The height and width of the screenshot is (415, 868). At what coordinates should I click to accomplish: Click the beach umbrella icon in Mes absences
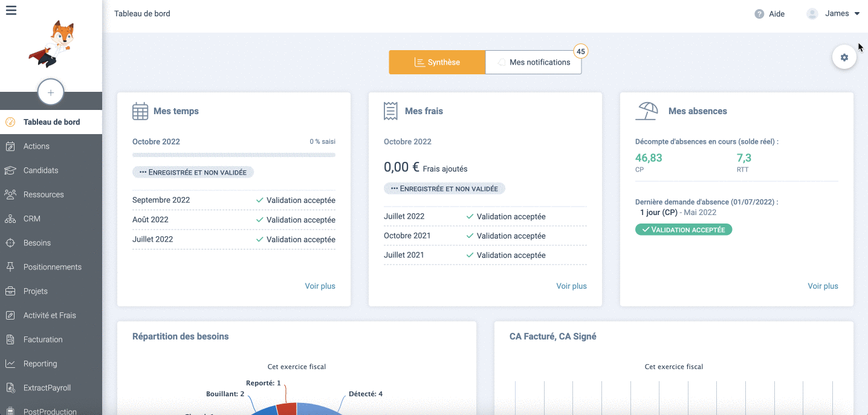[647, 111]
